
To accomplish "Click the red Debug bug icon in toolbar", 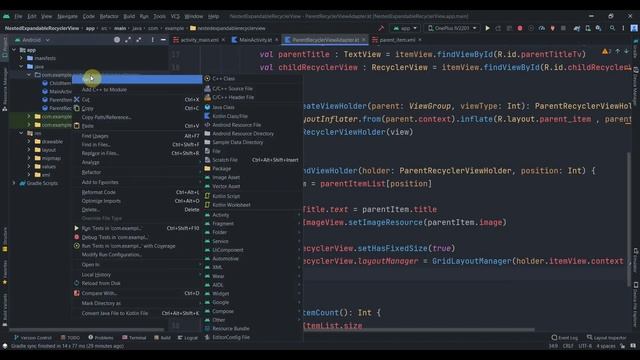I will click(520, 28).
